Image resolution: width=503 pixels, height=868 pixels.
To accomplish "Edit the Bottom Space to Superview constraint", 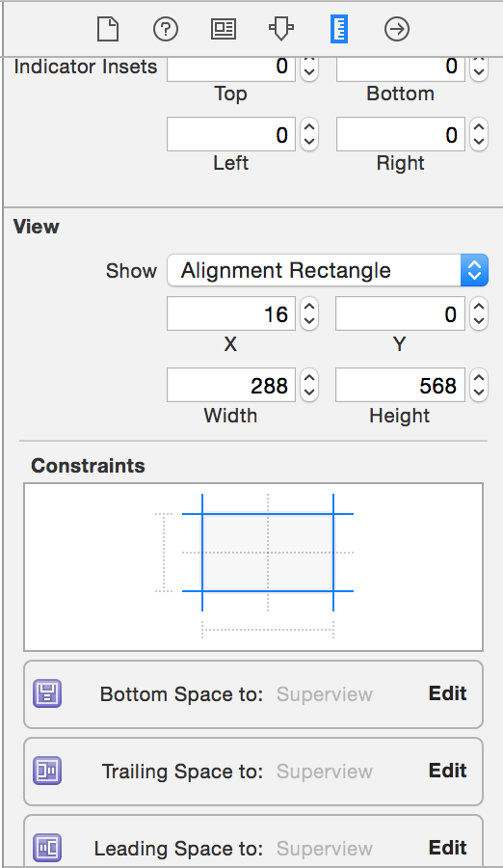I will click(x=448, y=693).
